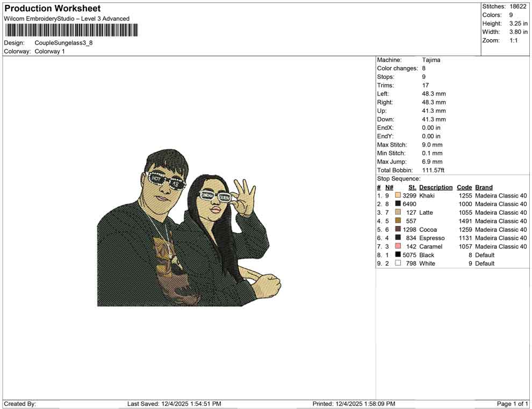The width and height of the screenshot is (532, 409).
Task: Click the 'Created By:' footer label
Action: 20,404
